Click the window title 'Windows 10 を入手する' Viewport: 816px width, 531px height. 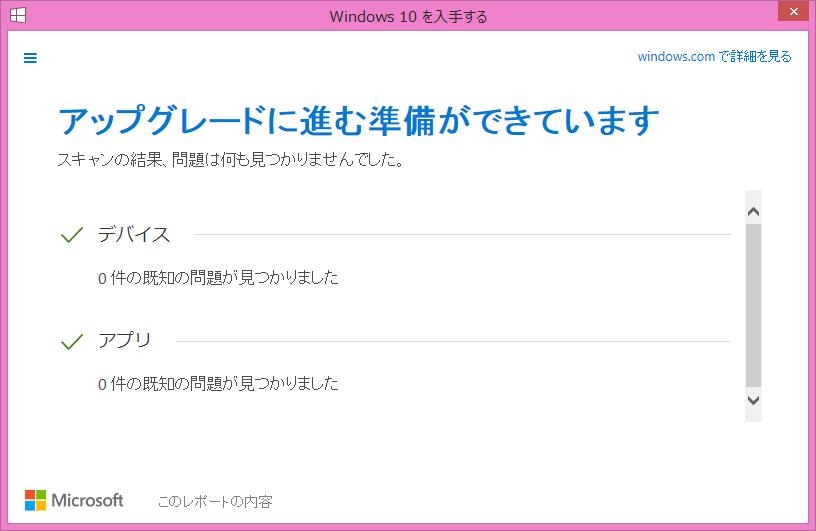click(409, 17)
